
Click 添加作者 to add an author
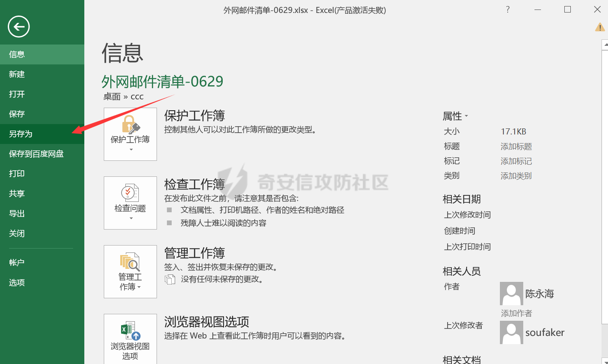[x=516, y=313]
